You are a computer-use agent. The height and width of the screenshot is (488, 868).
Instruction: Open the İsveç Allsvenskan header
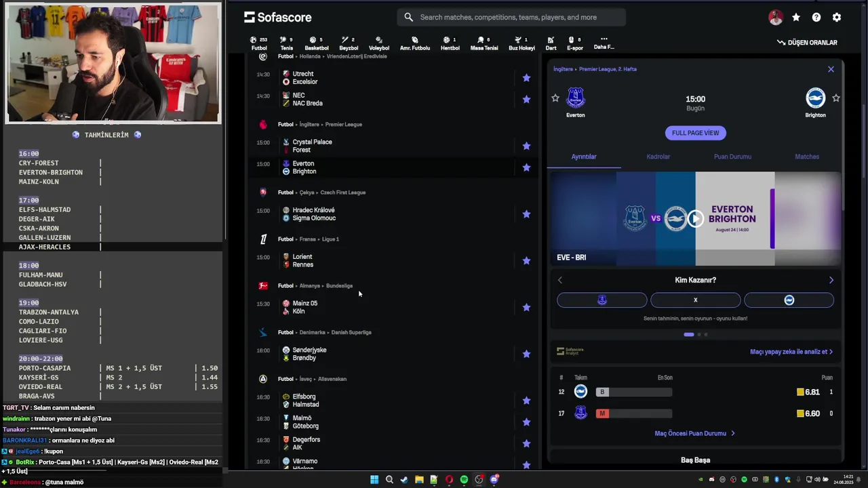coord(312,379)
